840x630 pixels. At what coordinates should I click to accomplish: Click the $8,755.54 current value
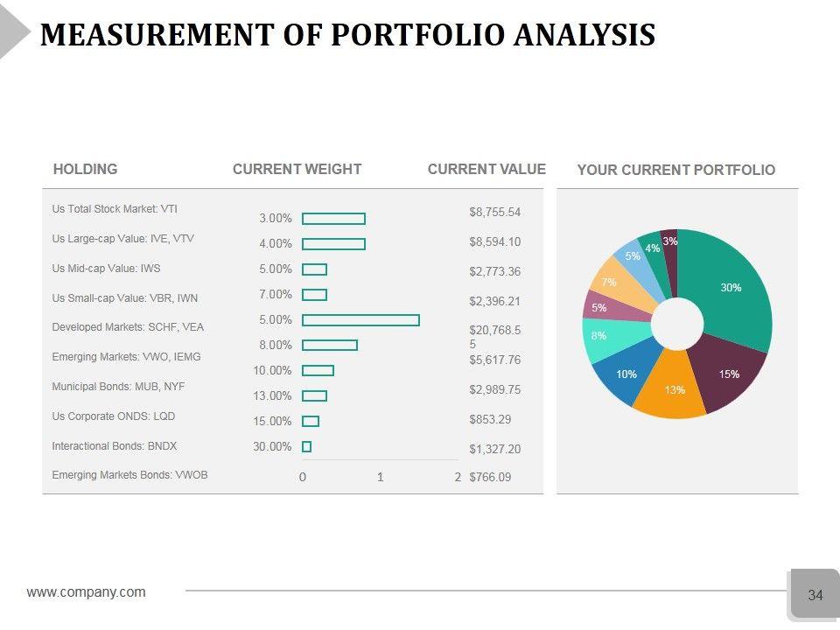point(495,212)
